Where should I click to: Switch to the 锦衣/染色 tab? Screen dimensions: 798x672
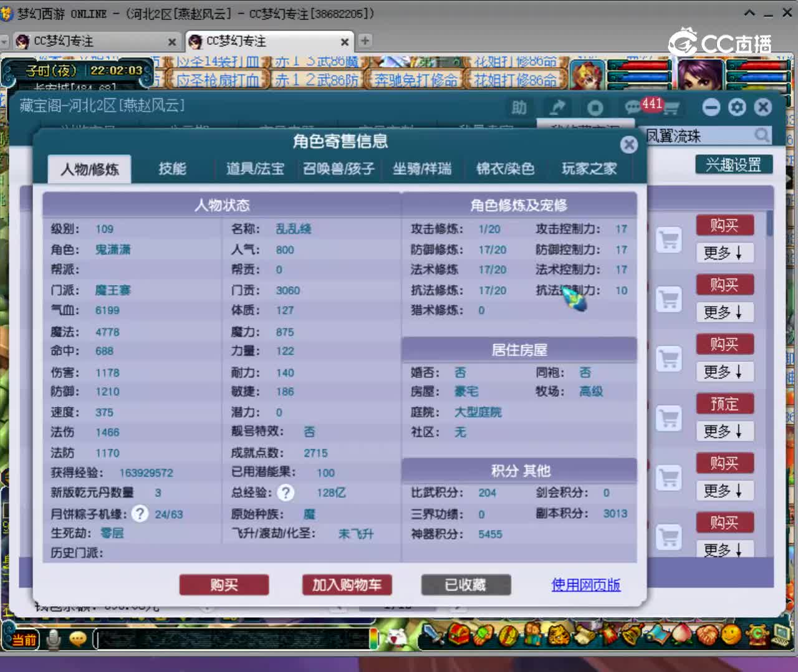(505, 169)
